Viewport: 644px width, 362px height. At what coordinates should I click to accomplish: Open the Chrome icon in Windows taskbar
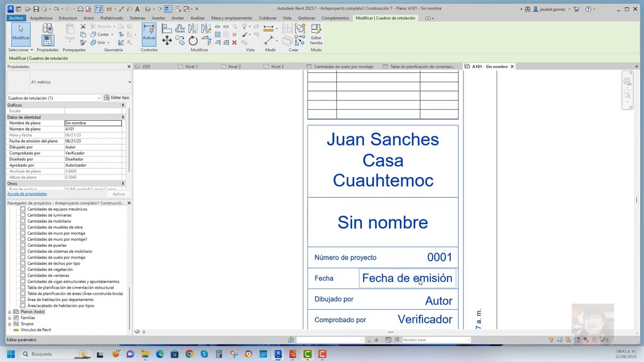(x=189, y=354)
